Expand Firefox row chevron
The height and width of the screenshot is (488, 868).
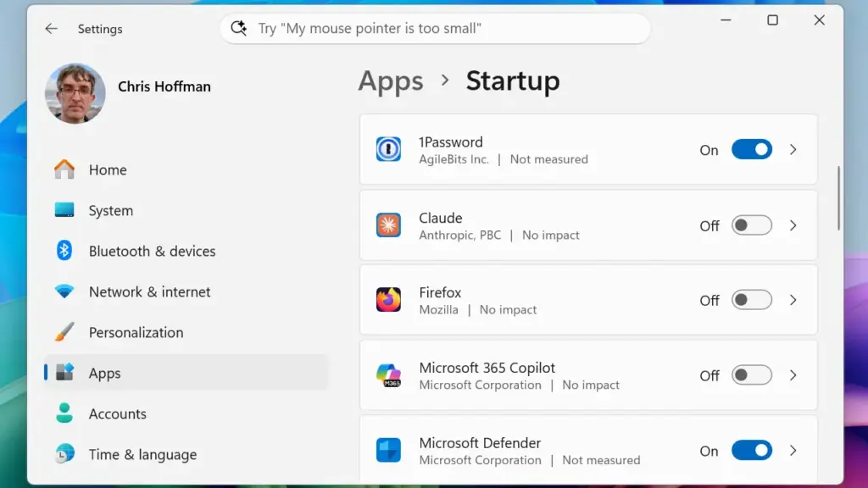(x=793, y=300)
